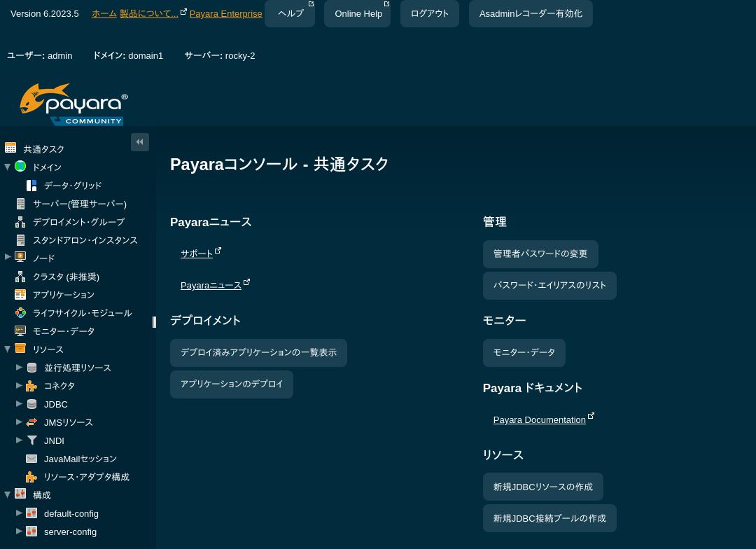Screen dimensions: 756x549
Task: Open the Payara Documentation link
Action: (x=539, y=419)
